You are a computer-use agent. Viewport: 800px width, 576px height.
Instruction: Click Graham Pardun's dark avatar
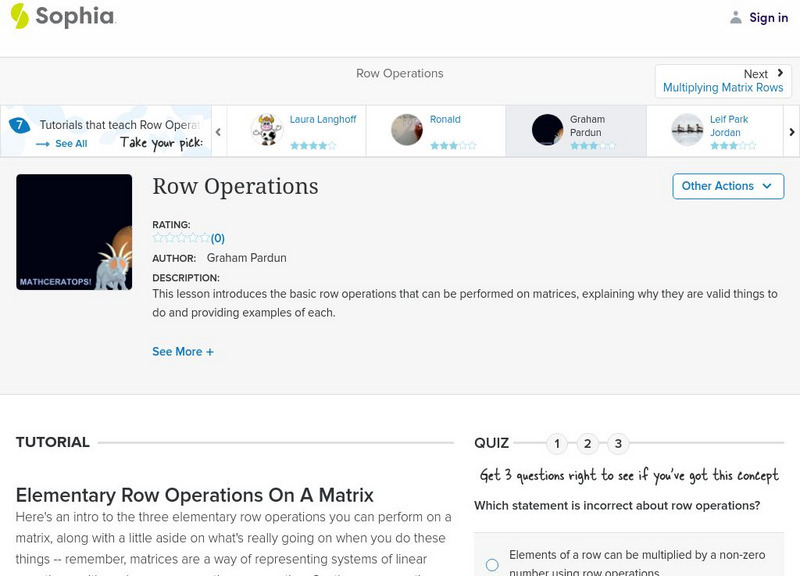[546, 130]
